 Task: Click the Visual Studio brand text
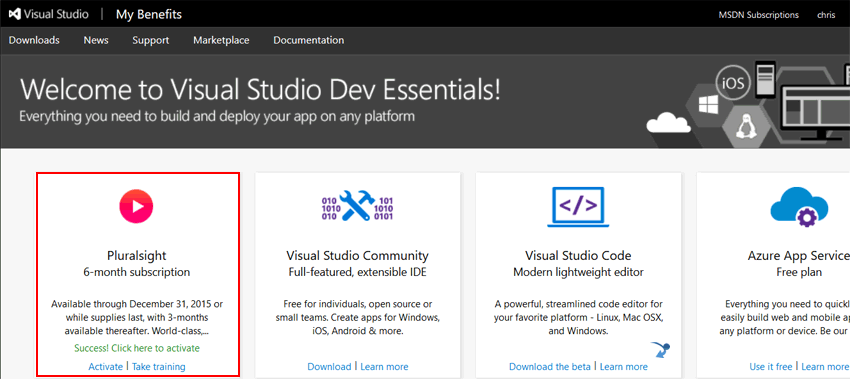click(56, 15)
